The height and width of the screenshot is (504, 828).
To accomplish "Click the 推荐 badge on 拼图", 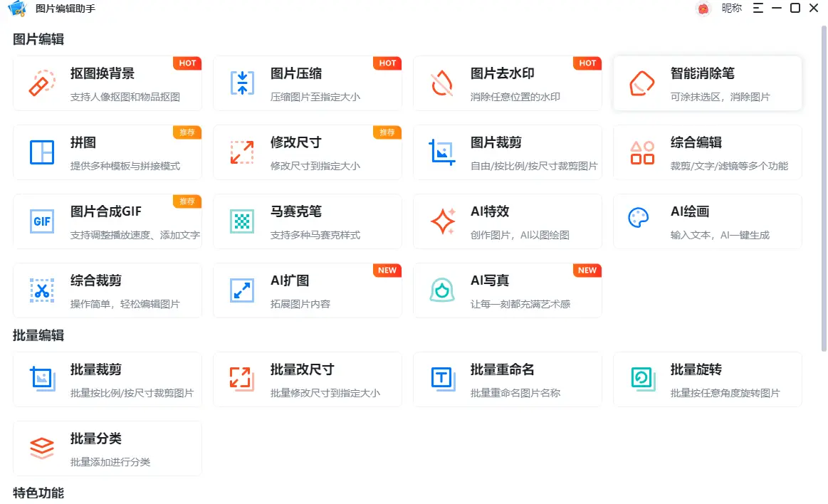I will point(187,132).
